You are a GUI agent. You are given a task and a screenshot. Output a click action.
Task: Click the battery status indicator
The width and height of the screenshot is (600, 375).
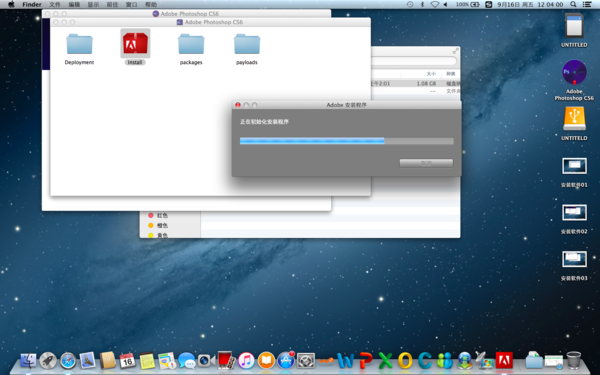[x=468, y=4]
